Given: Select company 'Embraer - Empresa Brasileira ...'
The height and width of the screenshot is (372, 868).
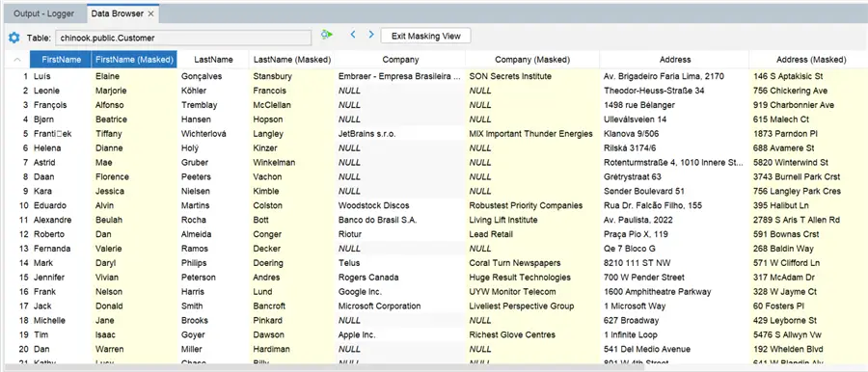Looking at the screenshot, I should click(x=399, y=76).
